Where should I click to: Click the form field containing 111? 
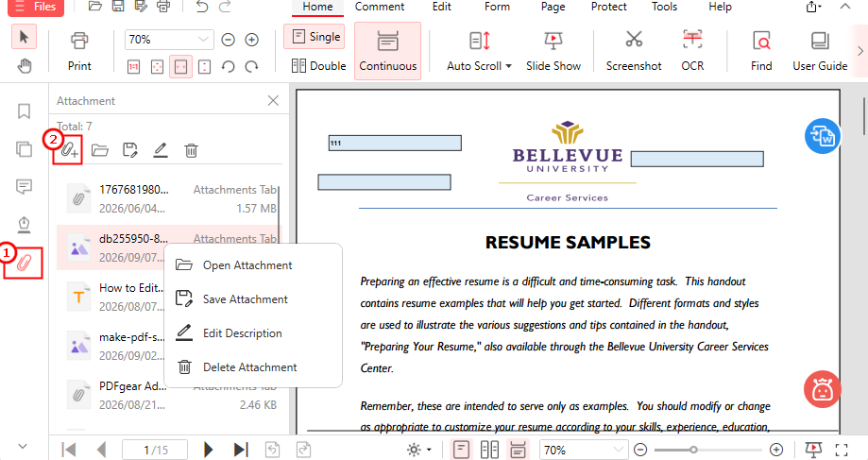click(x=395, y=143)
